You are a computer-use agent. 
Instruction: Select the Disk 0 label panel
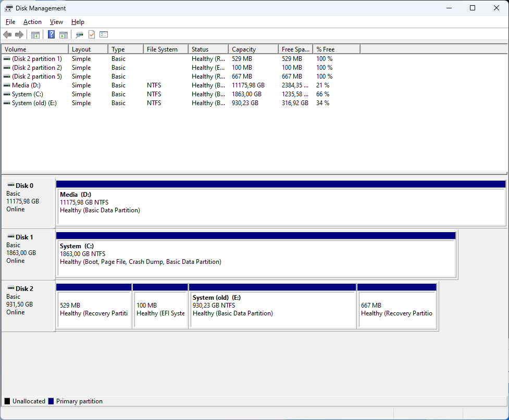[28, 203]
